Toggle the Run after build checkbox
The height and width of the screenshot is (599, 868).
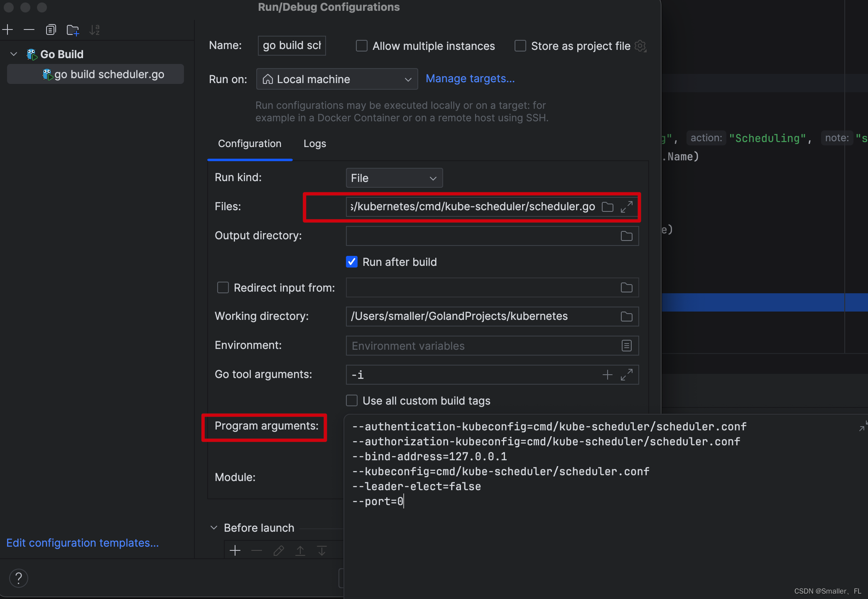pos(352,262)
